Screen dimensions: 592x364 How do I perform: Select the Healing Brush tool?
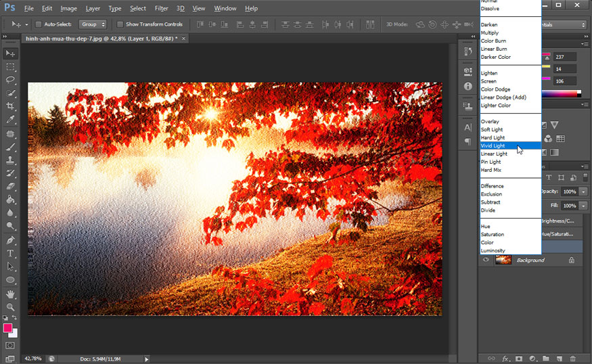tap(10, 134)
